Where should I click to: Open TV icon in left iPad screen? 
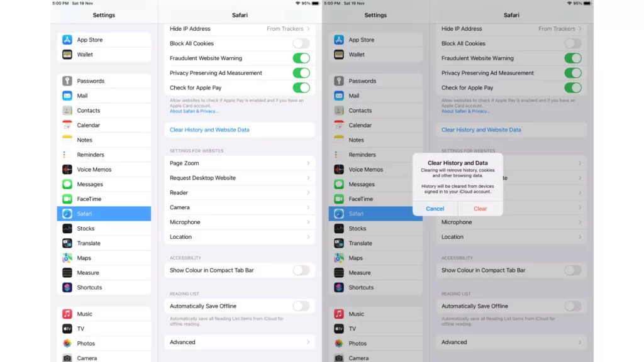pyautogui.click(x=67, y=329)
